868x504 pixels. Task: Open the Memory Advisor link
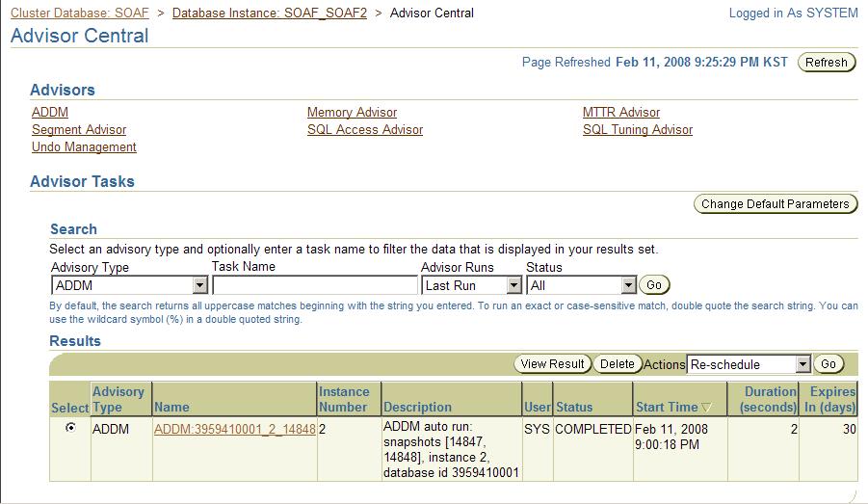(x=352, y=112)
